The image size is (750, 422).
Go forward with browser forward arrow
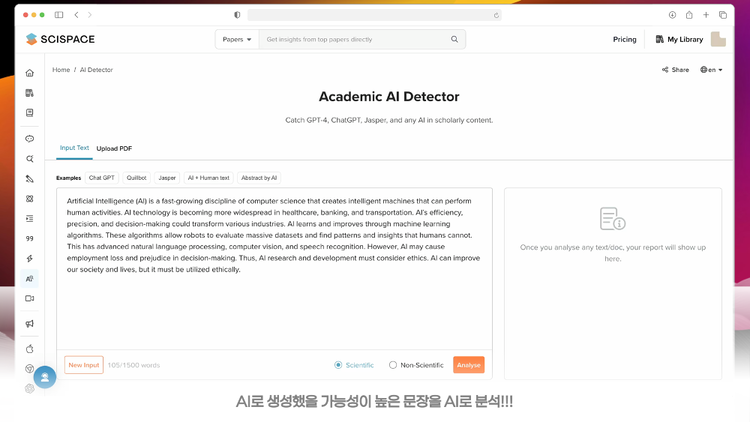coord(89,15)
